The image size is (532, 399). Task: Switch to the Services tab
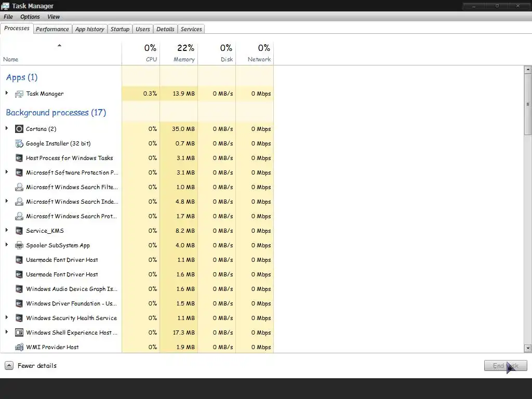tap(191, 29)
